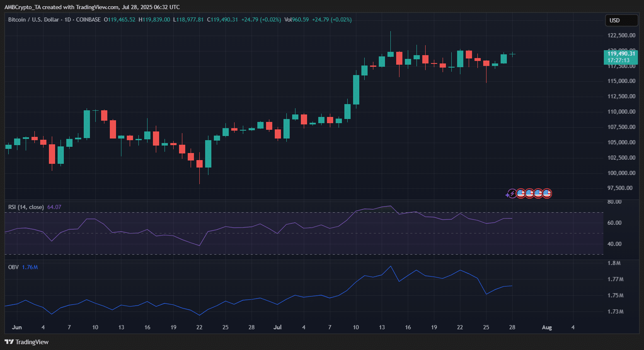Screen dimensions: 644x350
Task: Click the Jul label on the time axis
Action: 277,327
